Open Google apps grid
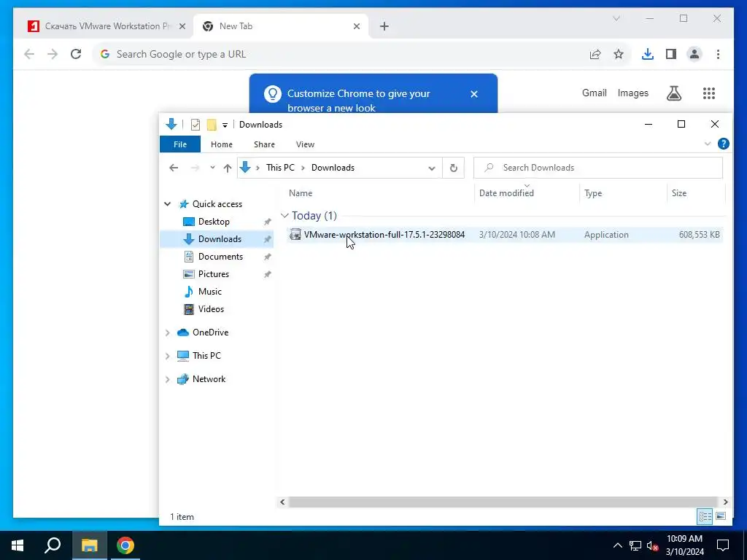The width and height of the screenshot is (747, 560). pos(709,93)
